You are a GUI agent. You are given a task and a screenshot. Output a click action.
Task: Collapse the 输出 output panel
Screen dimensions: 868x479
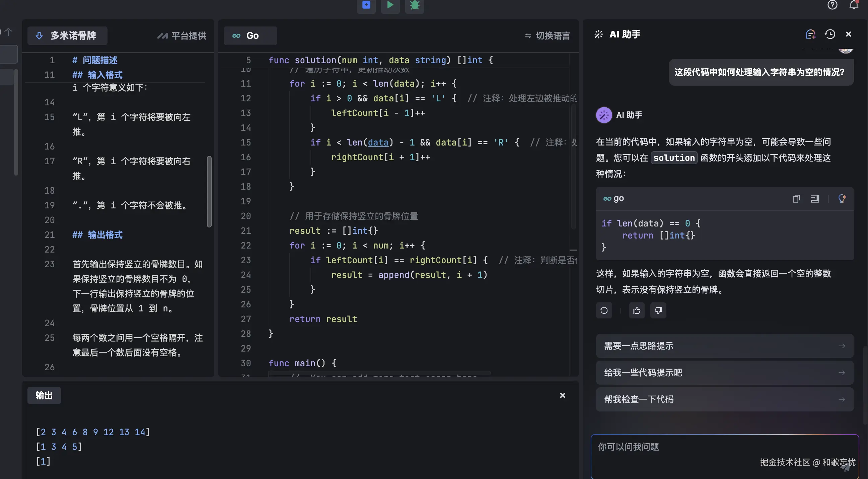click(x=562, y=395)
